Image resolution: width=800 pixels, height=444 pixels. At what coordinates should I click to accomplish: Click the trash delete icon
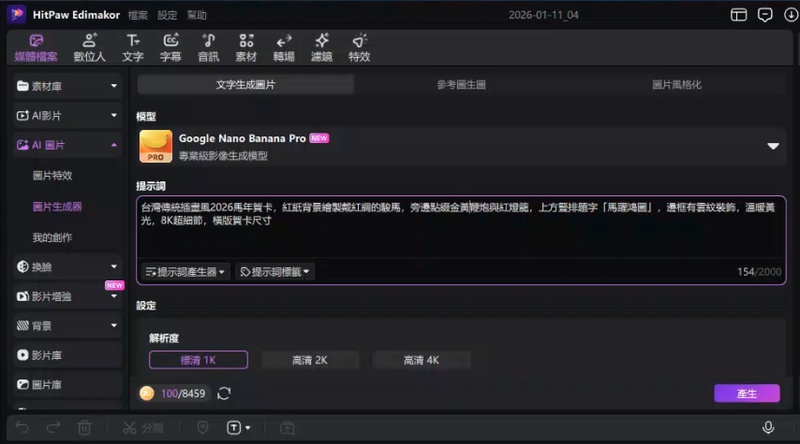click(85, 428)
